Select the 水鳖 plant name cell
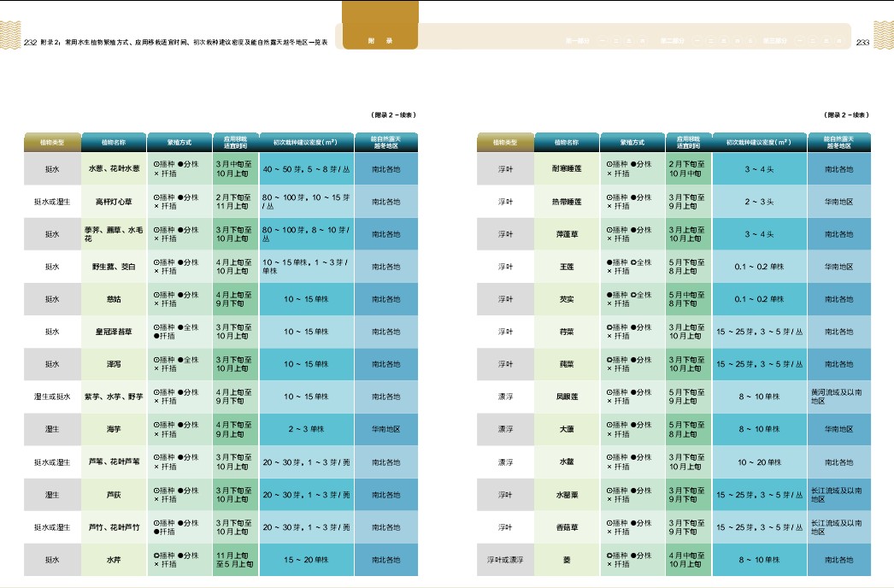 pos(566,462)
